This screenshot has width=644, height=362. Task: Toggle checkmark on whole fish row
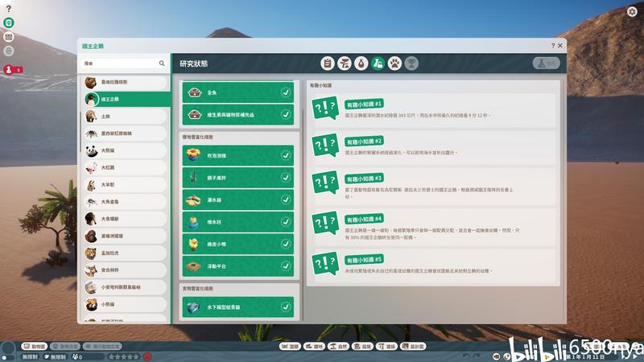286,93
